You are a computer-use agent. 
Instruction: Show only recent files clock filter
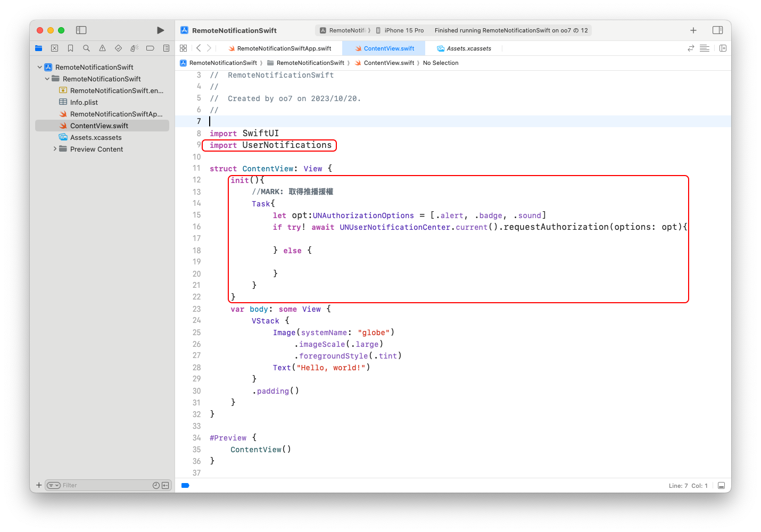[156, 485]
